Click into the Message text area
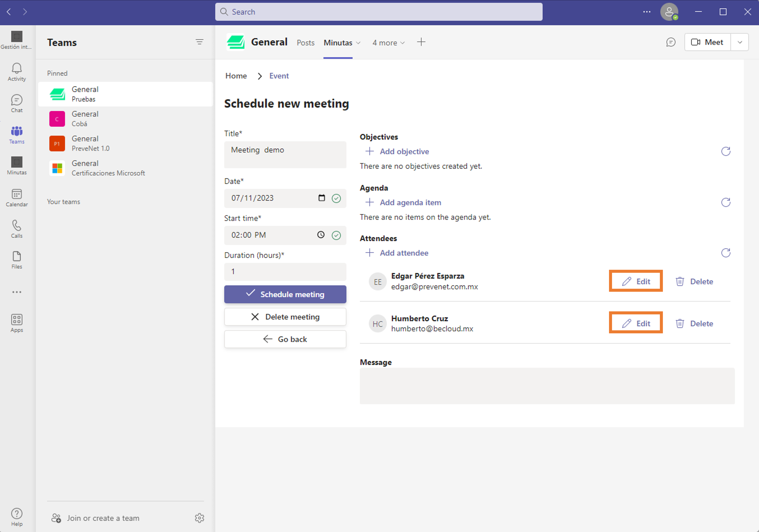759x532 pixels. tap(547, 386)
